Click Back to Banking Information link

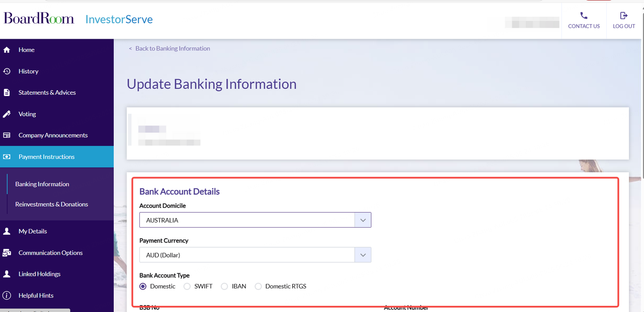170,48
